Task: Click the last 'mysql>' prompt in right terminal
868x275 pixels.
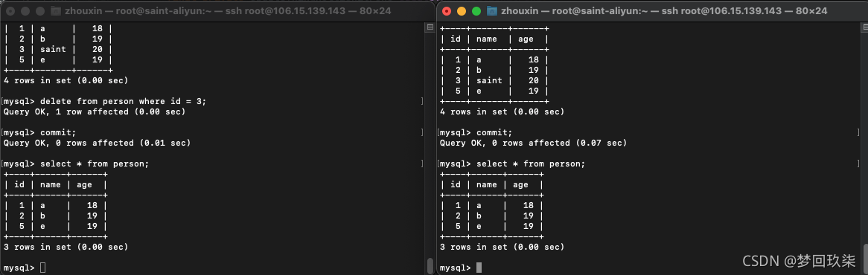Action: tap(456, 268)
